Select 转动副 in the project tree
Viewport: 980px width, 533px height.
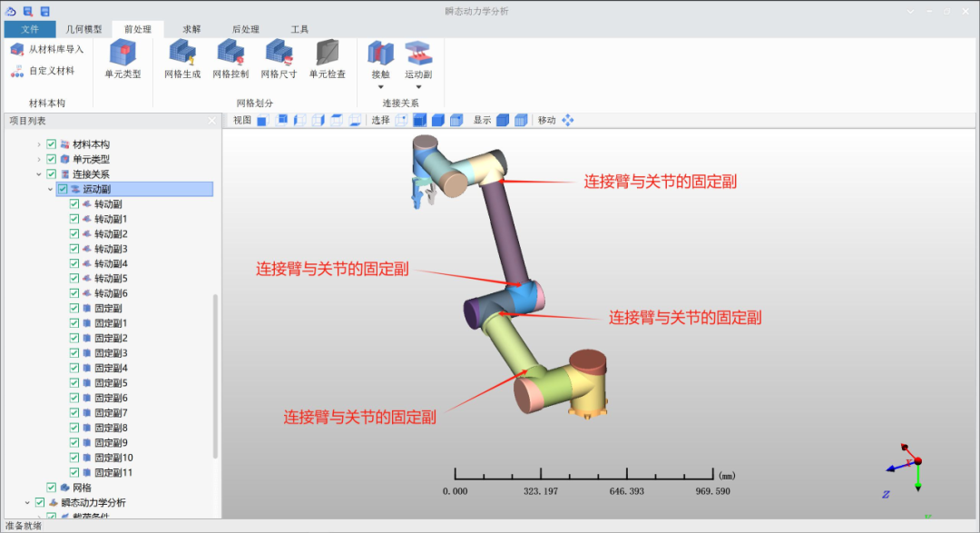click(x=108, y=204)
